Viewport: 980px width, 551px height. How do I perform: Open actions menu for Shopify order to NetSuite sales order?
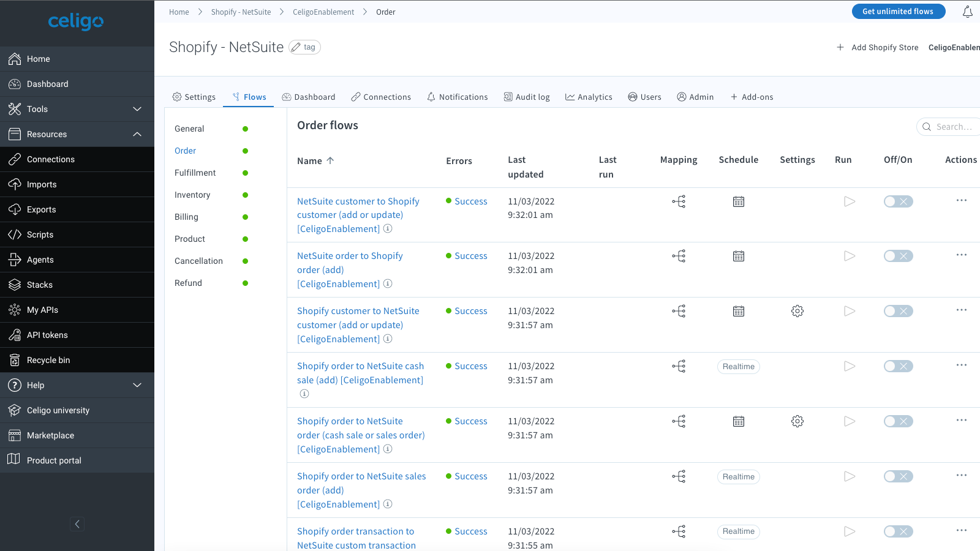coord(962,475)
